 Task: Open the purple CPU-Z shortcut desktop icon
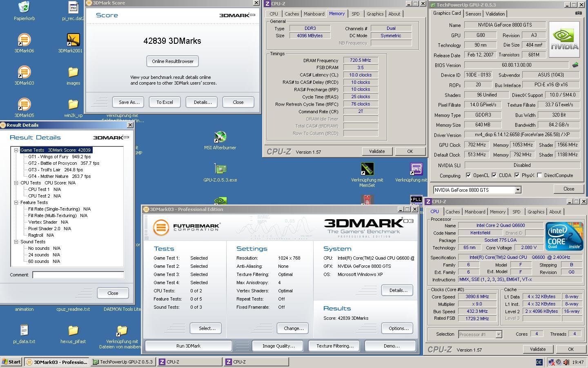pyautogui.click(x=416, y=169)
